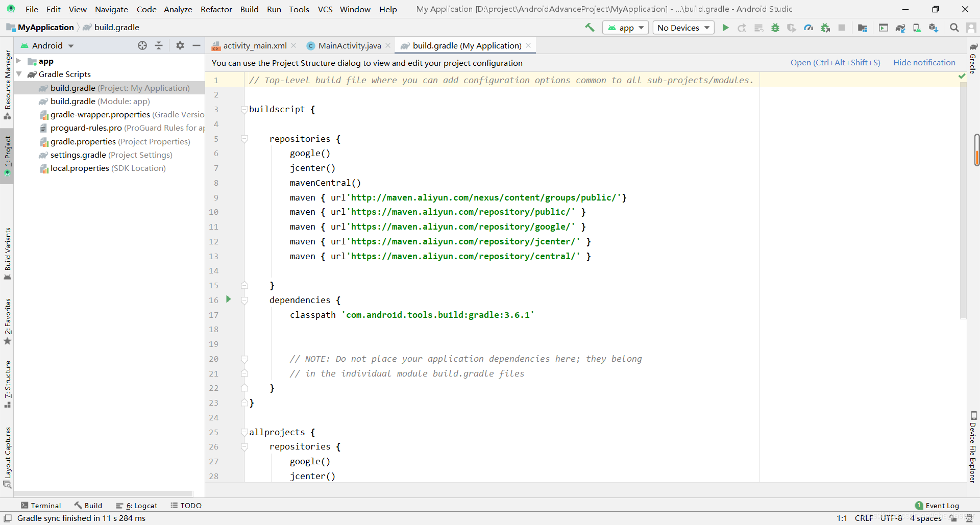Open the Terminal tool window
Viewport: 980px width, 525px height.
pos(41,505)
